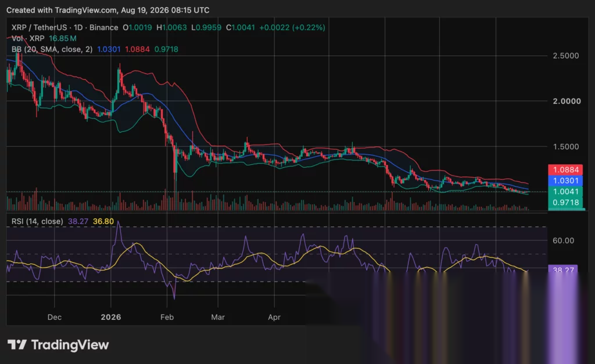
Task: Click the 60.00 RSI axis label
Action: point(563,240)
